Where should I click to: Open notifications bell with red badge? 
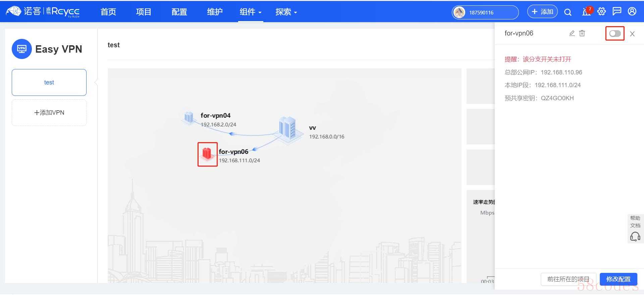(x=586, y=12)
